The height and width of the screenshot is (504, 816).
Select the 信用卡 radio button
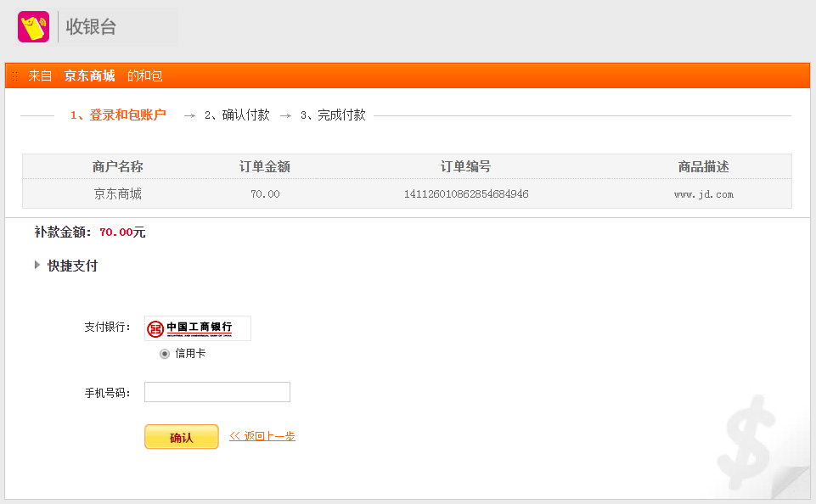point(165,354)
